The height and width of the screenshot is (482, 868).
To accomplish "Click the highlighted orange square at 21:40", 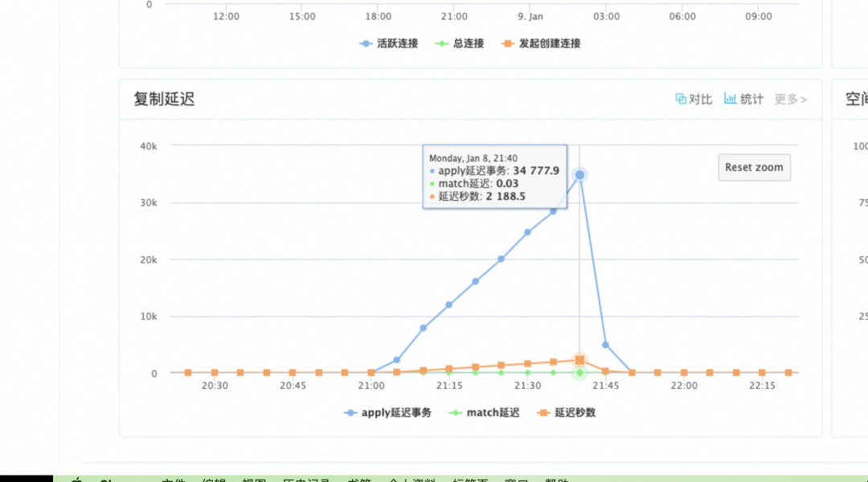I will pos(579,361).
